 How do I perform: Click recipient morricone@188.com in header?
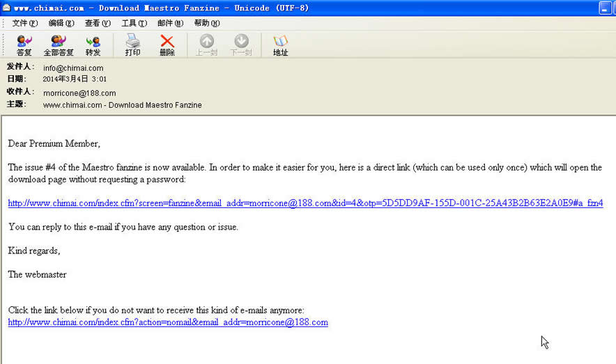[79, 93]
